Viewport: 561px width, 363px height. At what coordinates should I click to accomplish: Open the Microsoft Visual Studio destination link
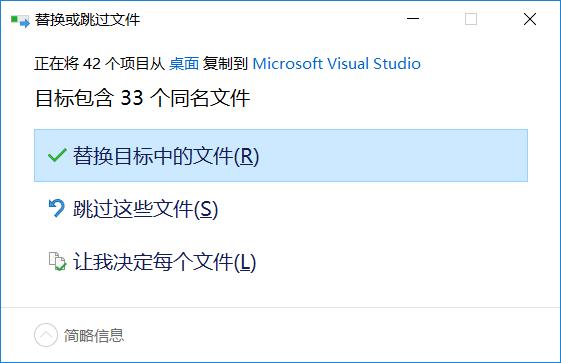pyautogui.click(x=336, y=64)
